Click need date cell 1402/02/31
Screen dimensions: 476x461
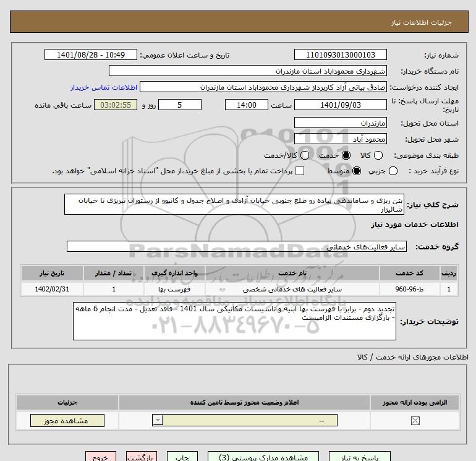(52, 289)
